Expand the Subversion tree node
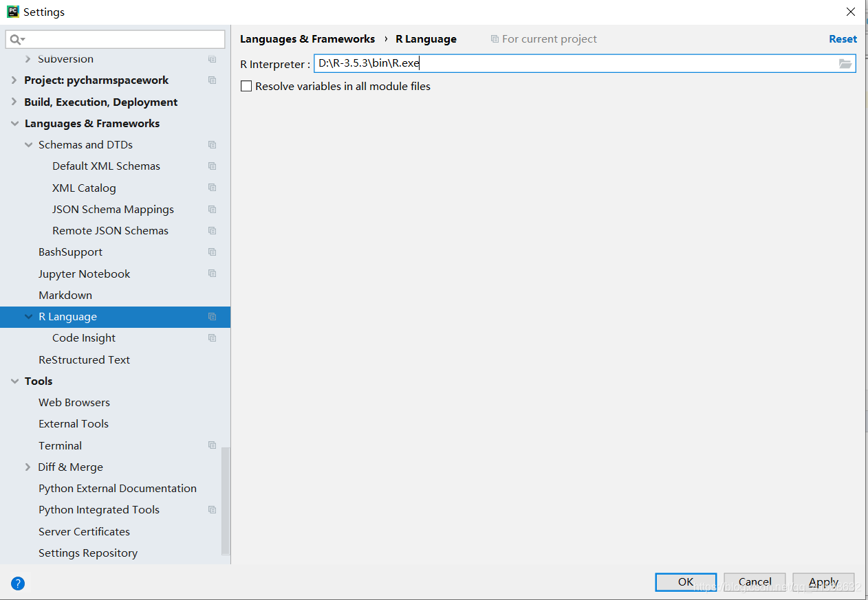The image size is (868, 600). point(28,59)
